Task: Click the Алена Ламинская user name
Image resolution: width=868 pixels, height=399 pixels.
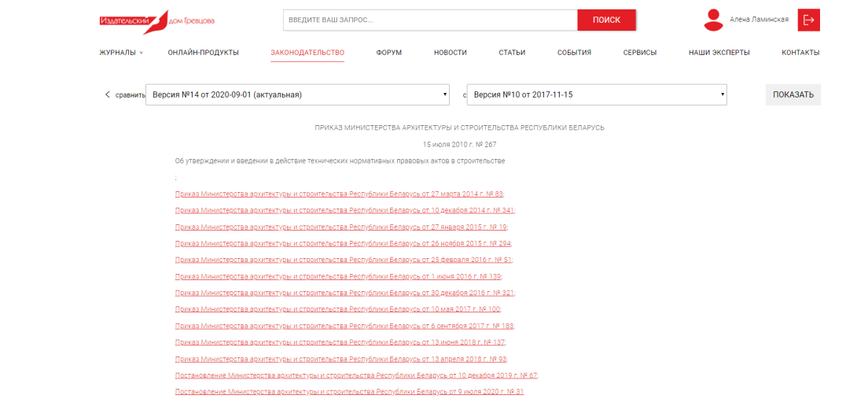Action: (759, 20)
